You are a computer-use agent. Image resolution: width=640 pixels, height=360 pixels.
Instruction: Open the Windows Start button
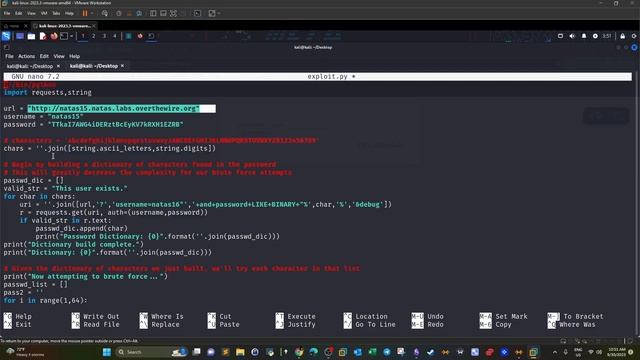click(x=107, y=352)
